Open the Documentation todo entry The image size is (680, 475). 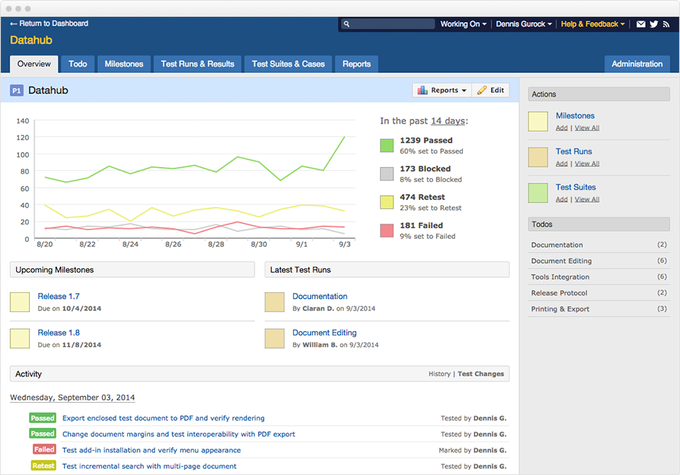pyautogui.click(x=598, y=245)
